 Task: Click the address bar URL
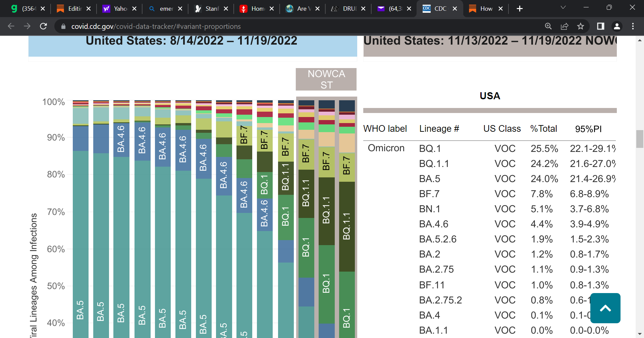(156, 26)
